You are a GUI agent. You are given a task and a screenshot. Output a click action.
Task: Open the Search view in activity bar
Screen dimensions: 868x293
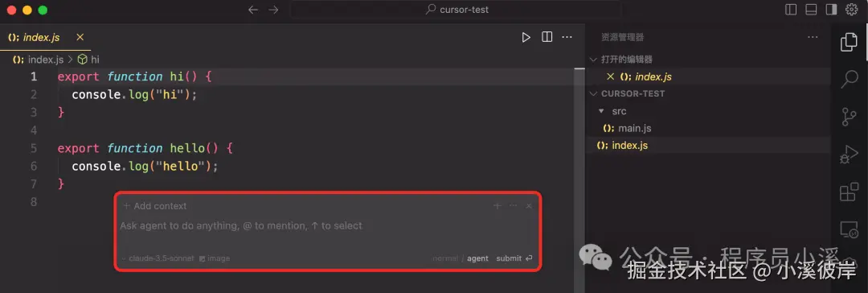[x=849, y=80]
